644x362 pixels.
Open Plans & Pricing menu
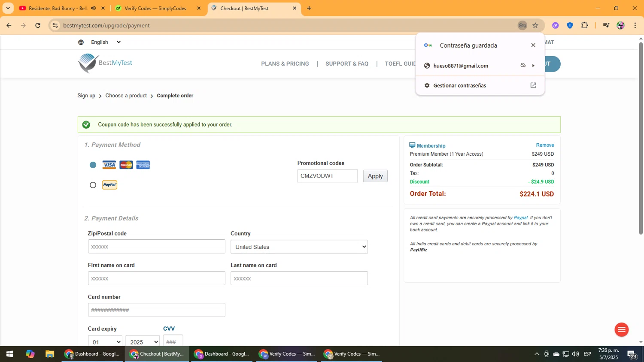pos(285,63)
